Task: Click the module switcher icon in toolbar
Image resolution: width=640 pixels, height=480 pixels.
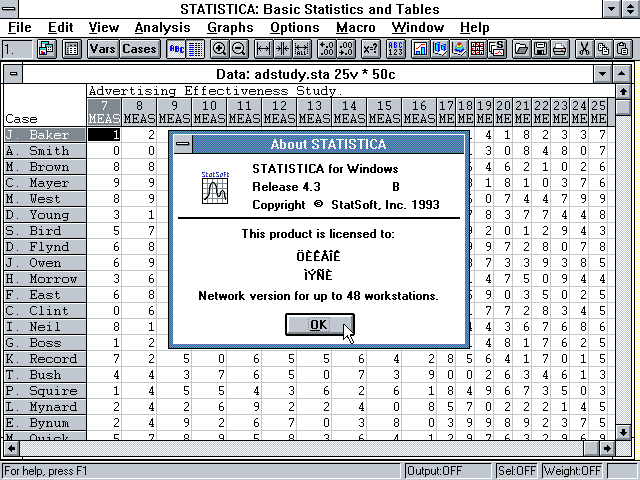Action: click(x=47, y=49)
